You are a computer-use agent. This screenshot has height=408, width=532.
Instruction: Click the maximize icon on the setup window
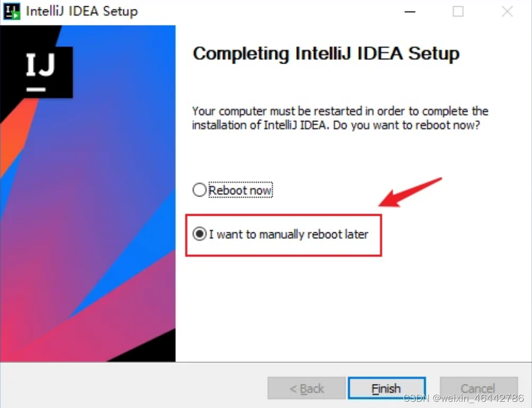point(458,11)
